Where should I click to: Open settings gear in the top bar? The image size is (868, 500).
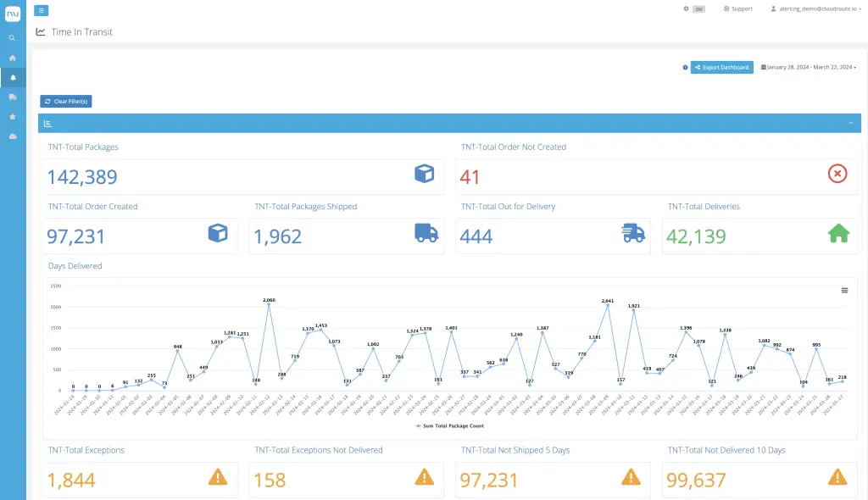click(687, 8)
